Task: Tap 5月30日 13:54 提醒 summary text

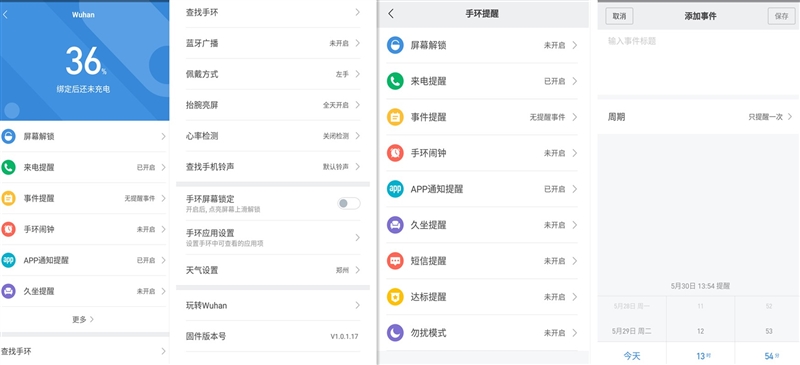Action: tap(700, 286)
